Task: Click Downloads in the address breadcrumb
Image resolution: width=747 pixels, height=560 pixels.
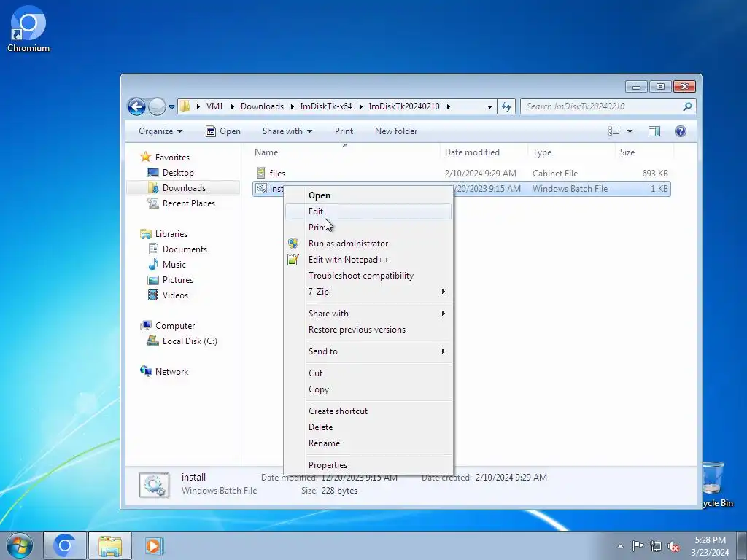Action: [262, 106]
